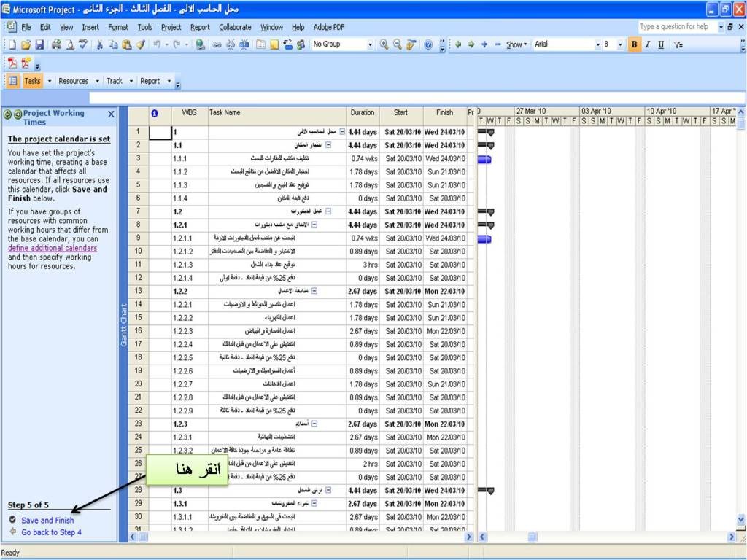Viewport: 747px width, 560px height.
Task: Indent task with the right green arrow
Action: (x=471, y=44)
